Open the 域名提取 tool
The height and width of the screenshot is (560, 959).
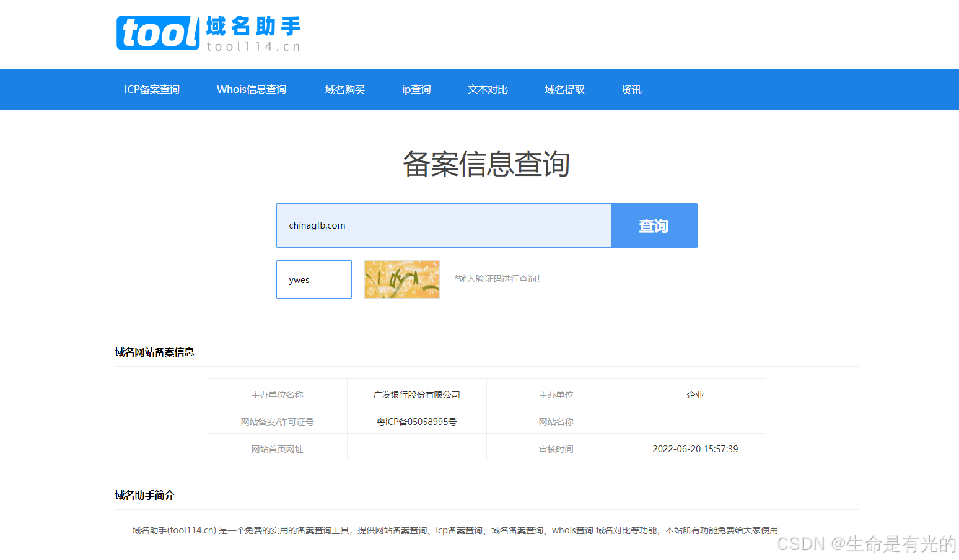click(564, 89)
